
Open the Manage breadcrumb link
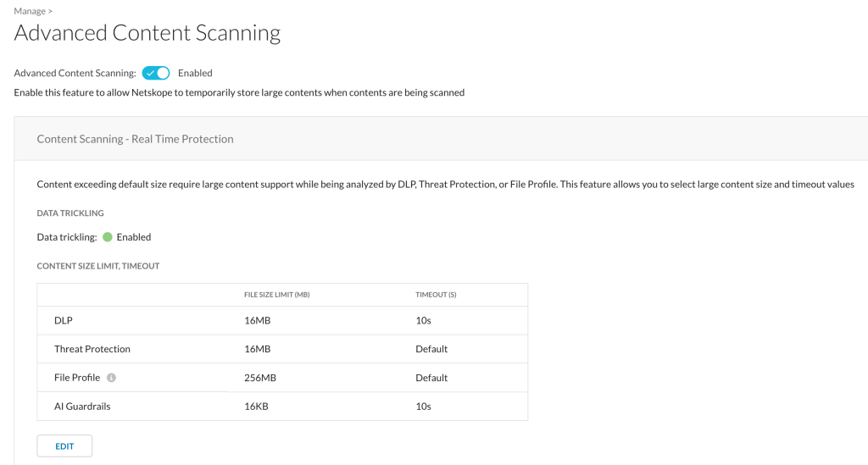coord(30,11)
